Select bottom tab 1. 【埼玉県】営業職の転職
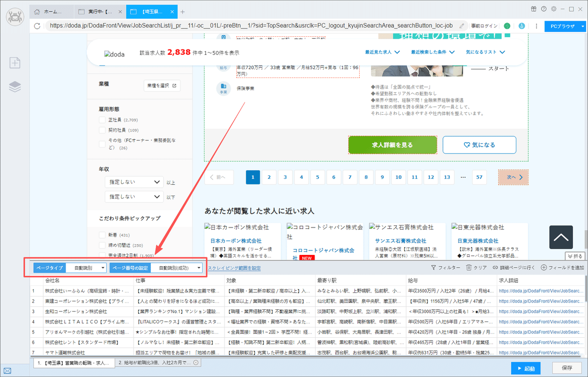 [73, 363]
